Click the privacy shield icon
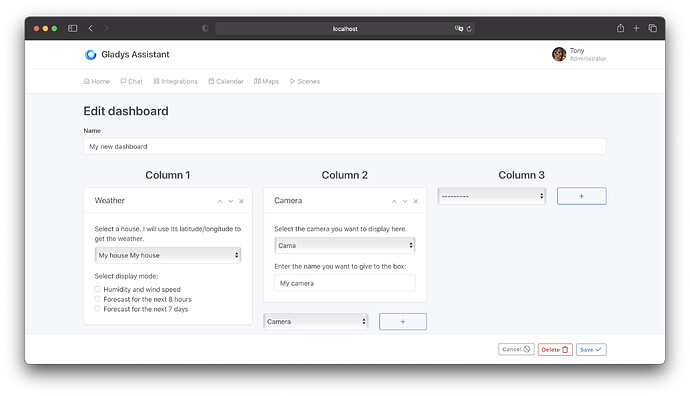This screenshot has height=396, width=690. (x=205, y=28)
